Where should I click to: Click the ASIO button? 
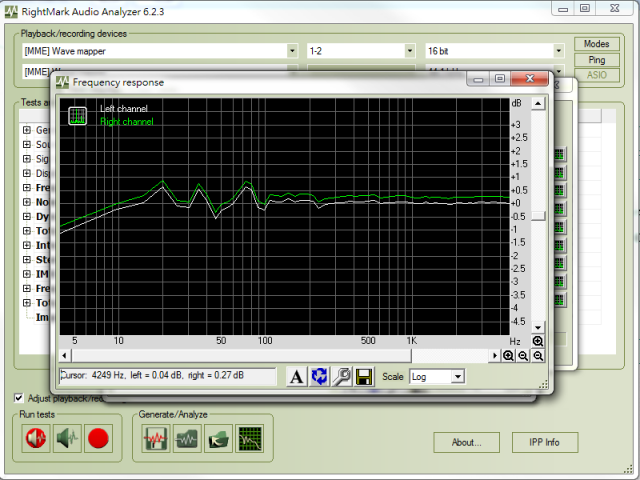click(596, 75)
